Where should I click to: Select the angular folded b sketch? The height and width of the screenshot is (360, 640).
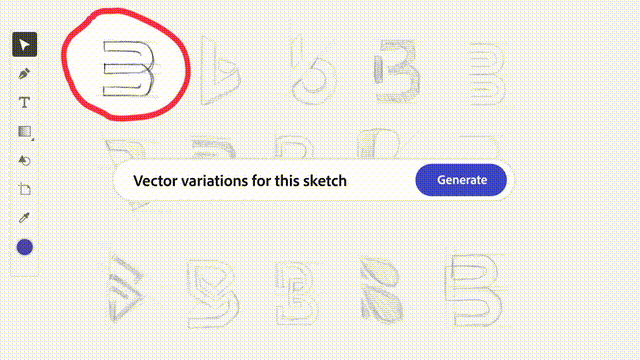[x=220, y=71]
